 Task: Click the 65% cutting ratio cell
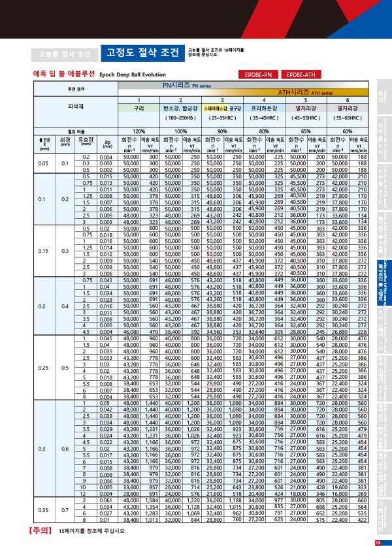tap(306, 131)
